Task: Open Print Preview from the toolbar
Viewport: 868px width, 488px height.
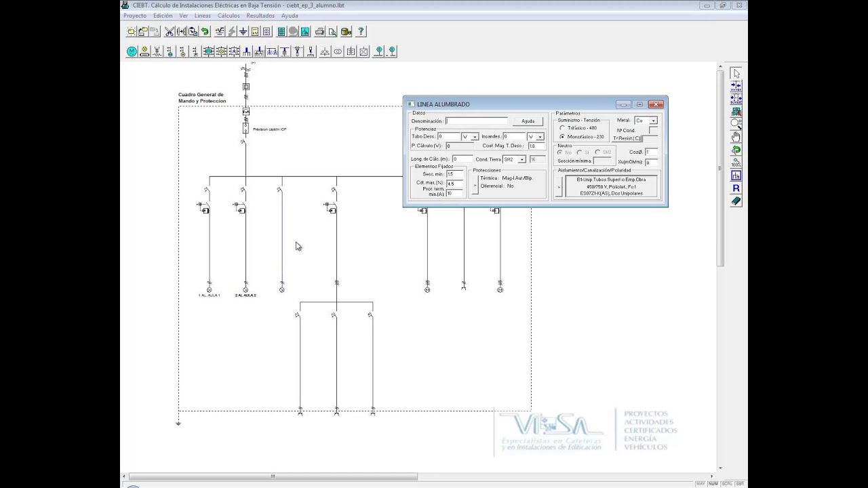Action: (332, 31)
